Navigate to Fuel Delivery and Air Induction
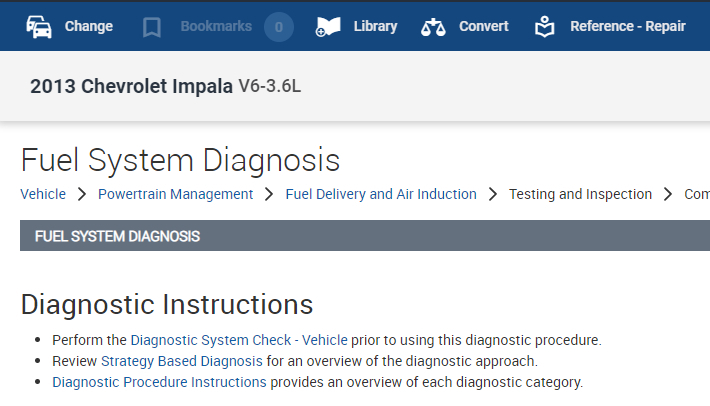 (381, 194)
